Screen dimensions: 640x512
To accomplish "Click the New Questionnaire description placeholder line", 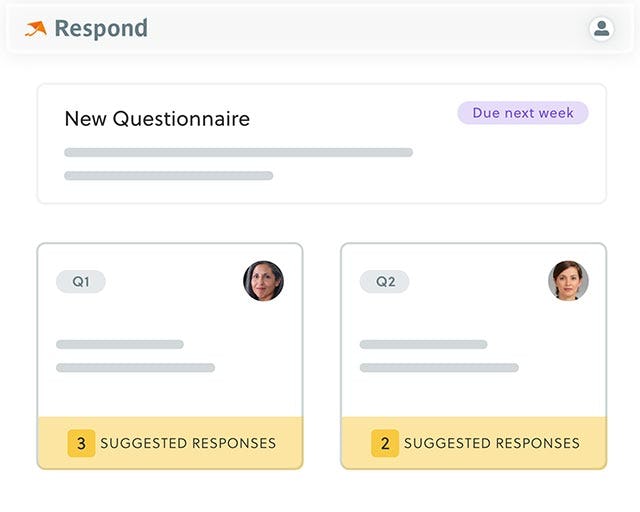I will pos(238,153).
